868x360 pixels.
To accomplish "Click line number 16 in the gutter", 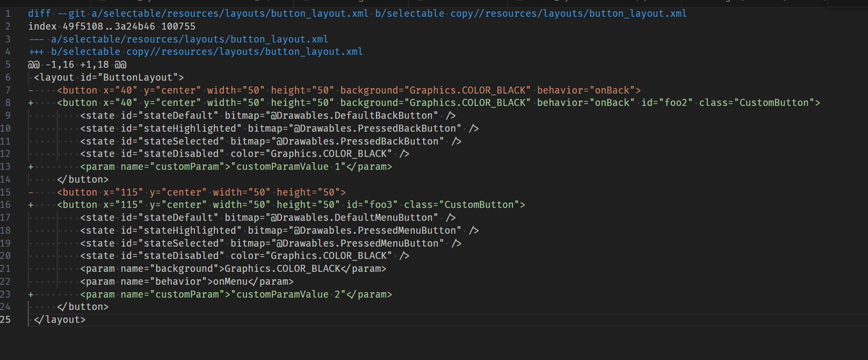I will point(5,204).
